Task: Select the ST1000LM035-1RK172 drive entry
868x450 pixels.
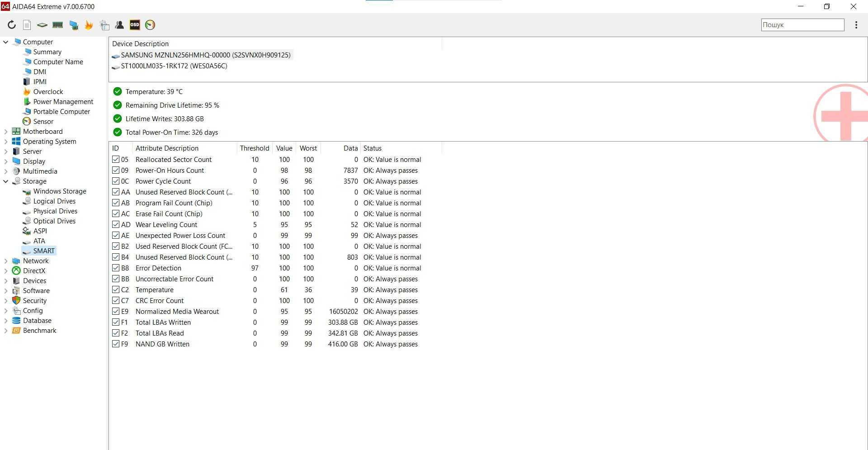Action: click(174, 66)
